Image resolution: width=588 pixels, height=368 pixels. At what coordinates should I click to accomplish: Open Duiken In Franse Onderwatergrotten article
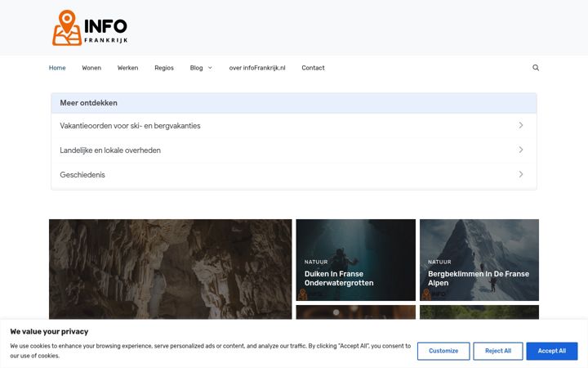[339, 278]
